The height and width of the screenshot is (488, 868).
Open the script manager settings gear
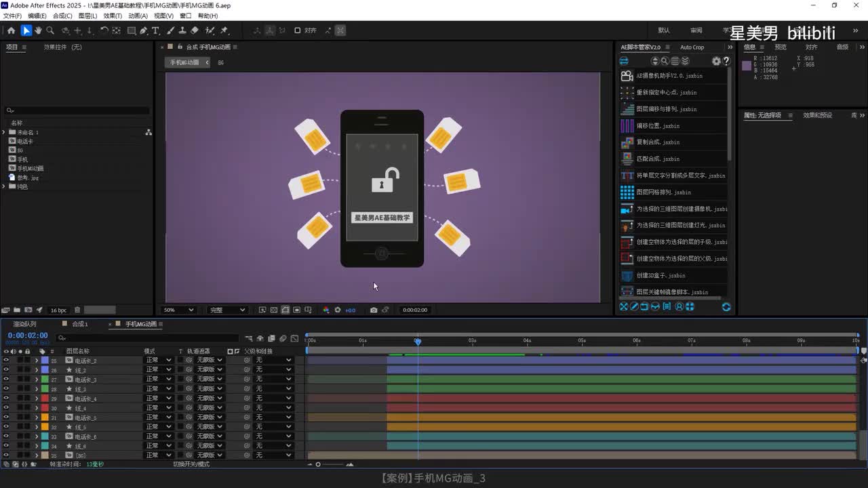(x=716, y=61)
